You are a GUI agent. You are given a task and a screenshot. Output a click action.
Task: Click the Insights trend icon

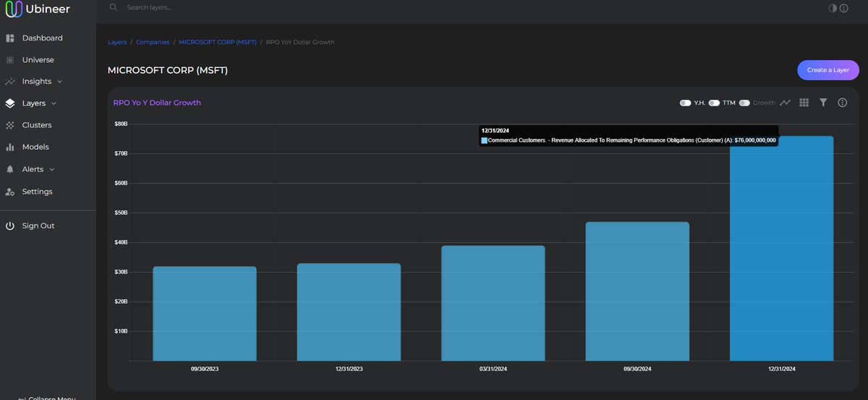[10, 82]
